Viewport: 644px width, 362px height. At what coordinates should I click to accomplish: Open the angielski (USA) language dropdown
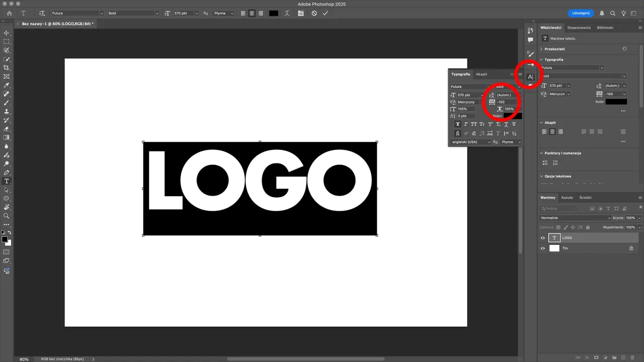click(469, 142)
